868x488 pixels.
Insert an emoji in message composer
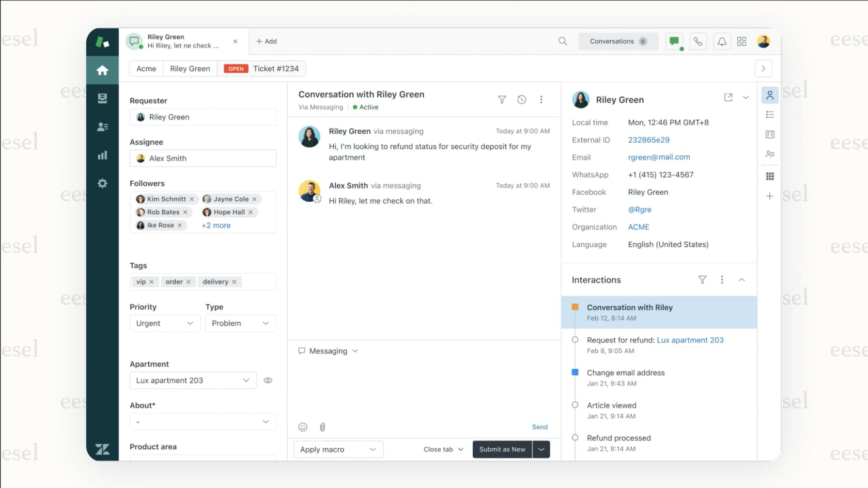pyautogui.click(x=303, y=427)
